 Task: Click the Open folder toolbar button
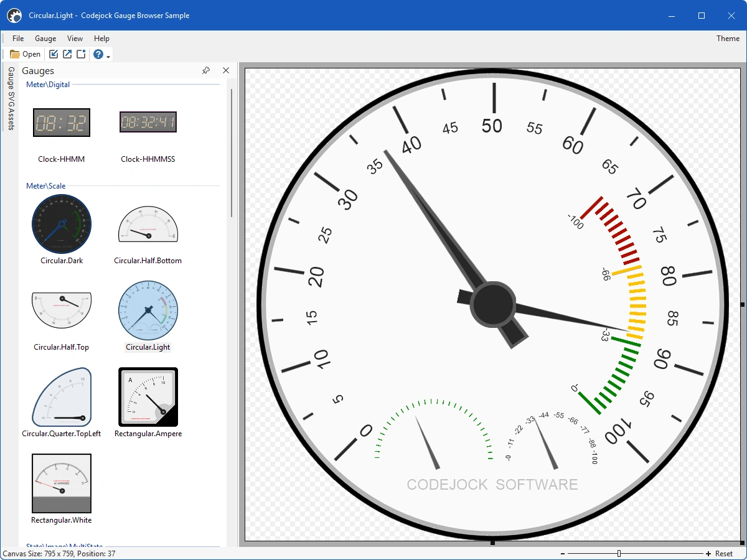pyautogui.click(x=26, y=54)
